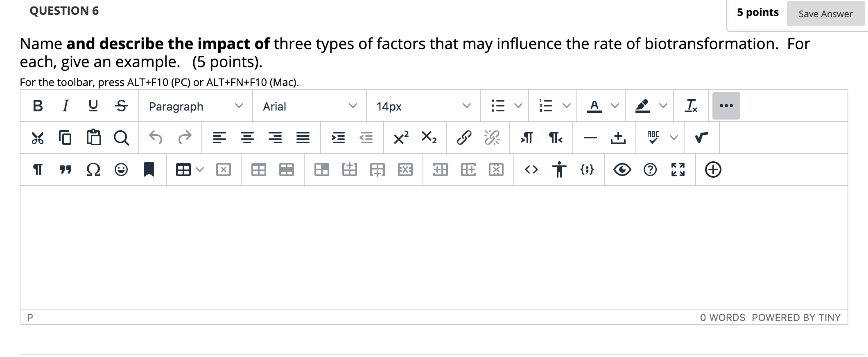Click inside the answer text area
Screen dimensions: 868x357
point(434,248)
